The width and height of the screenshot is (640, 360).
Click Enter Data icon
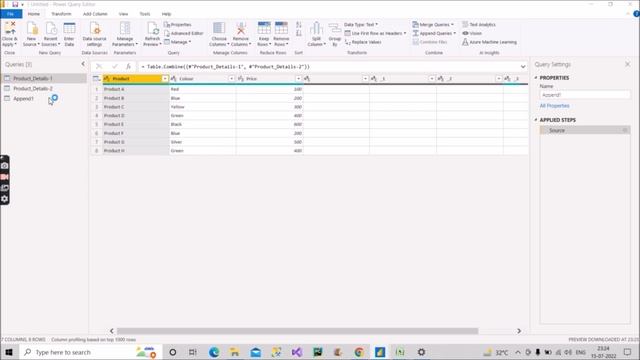[69, 29]
